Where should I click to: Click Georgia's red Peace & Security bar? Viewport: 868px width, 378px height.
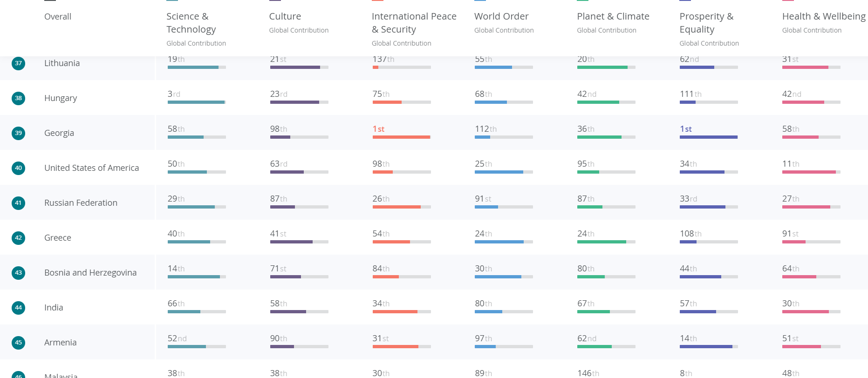tap(402, 137)
